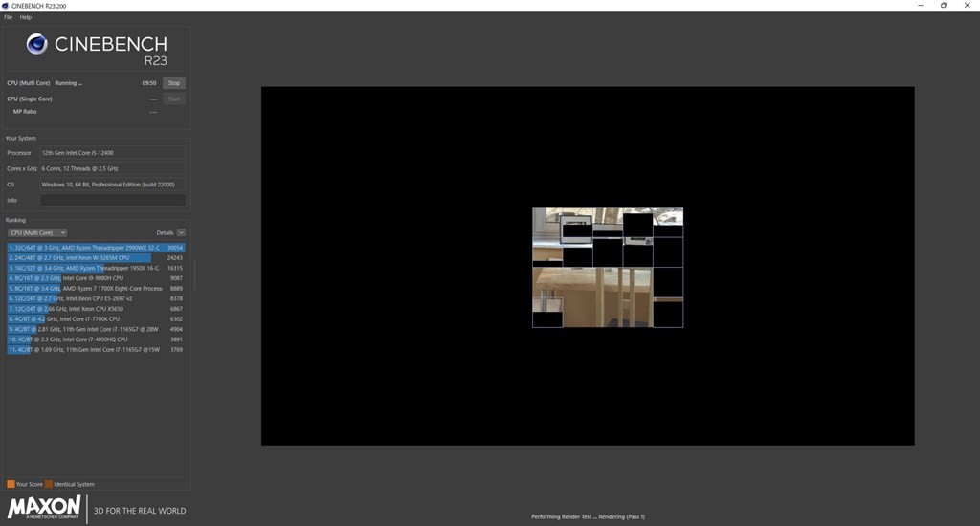
Task: Select the Core i9-9880H ranking row
Action: click(96, 278)
